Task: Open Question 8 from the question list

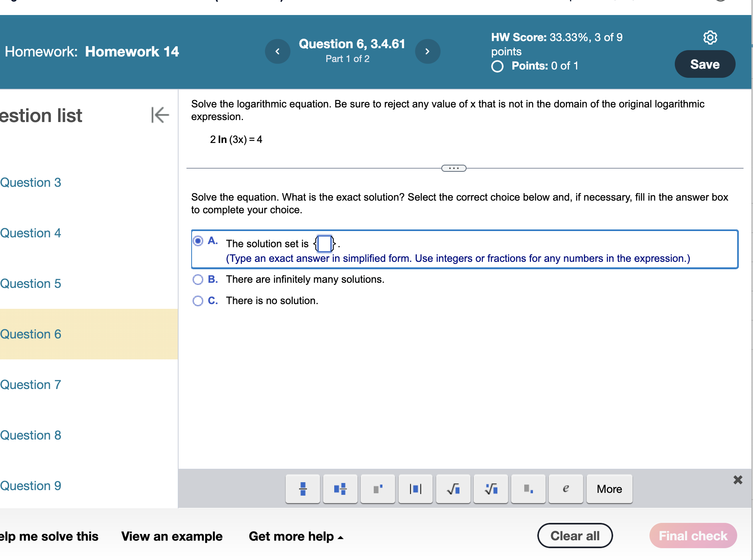Action: coord(31,435)
